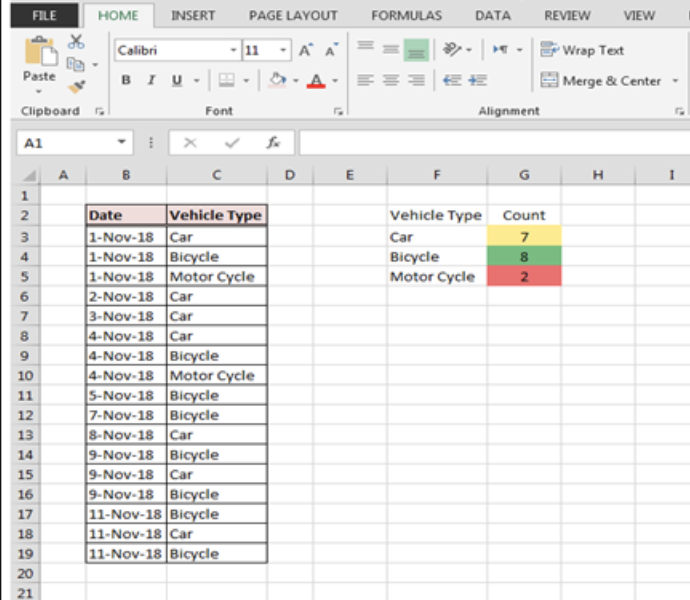Open the Borders dropdown arrow
Viewport: 690px width, 600px height.
pyautogui.click(x=246, y=81)
